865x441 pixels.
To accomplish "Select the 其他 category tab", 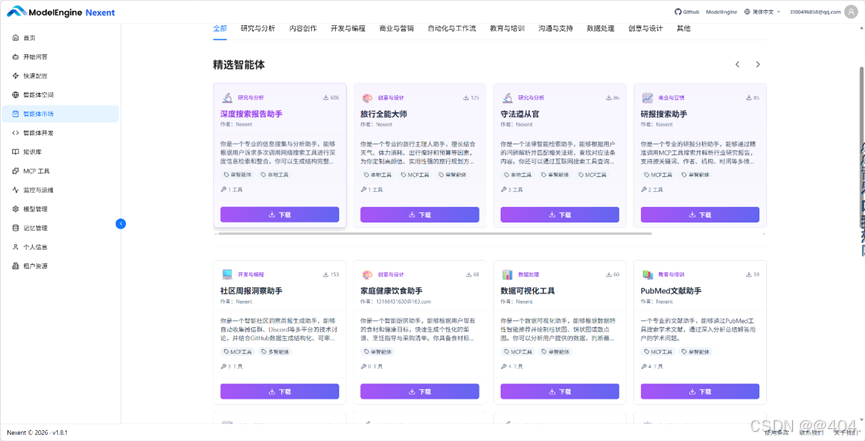I will (684, 28).
